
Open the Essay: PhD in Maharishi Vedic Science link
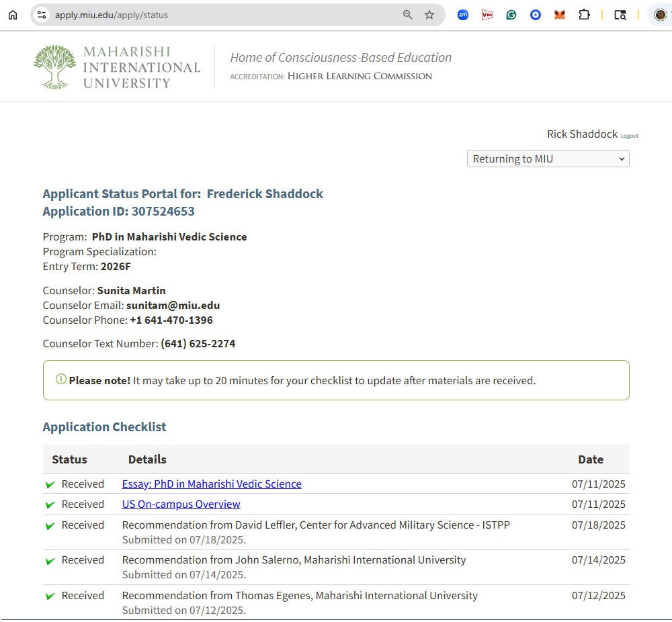pos(212,484)
